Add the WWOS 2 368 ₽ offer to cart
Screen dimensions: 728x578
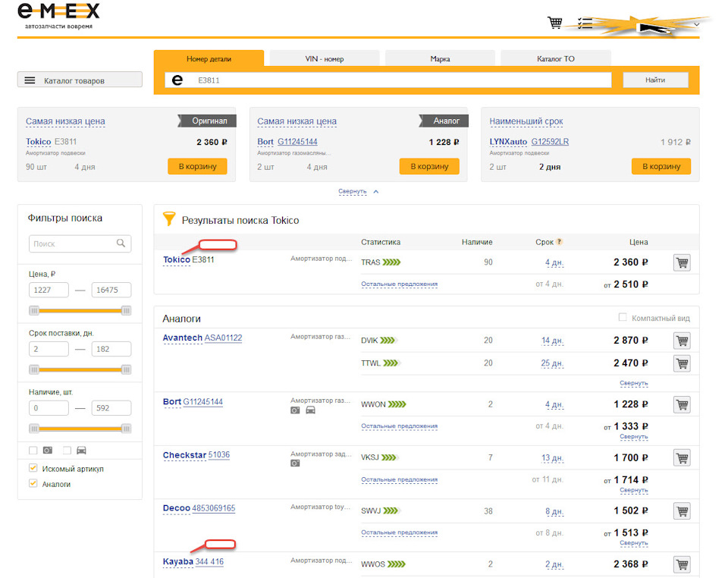pos(682,564)
